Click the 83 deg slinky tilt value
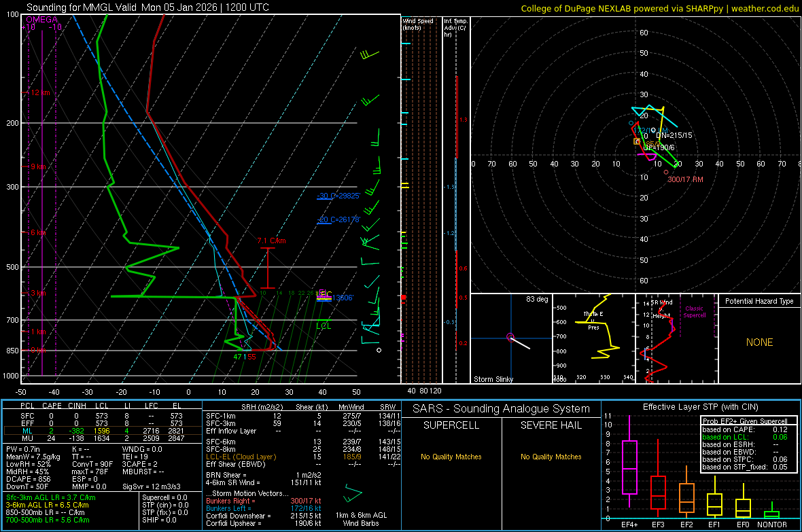This screenshot has height=532, width=802. [537, 299]
